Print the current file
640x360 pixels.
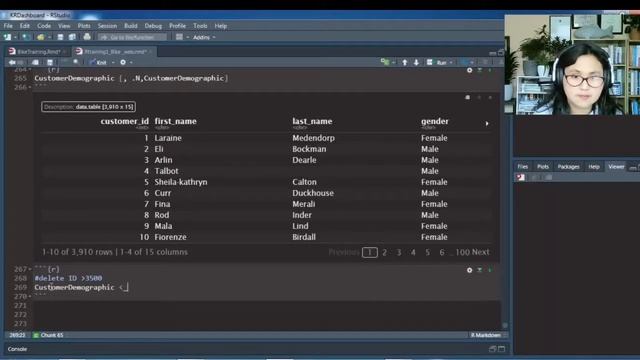(x=87, y=37)
